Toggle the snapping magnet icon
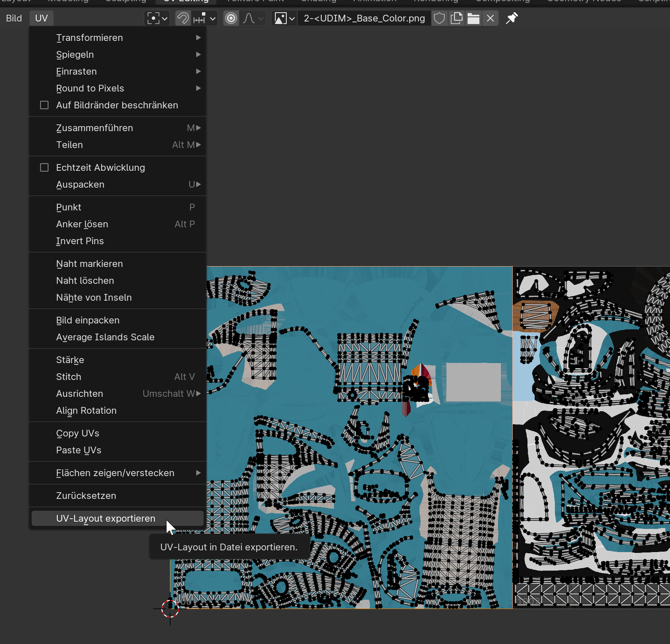This screenshot has height=644, width=670. tap(183, 19)
